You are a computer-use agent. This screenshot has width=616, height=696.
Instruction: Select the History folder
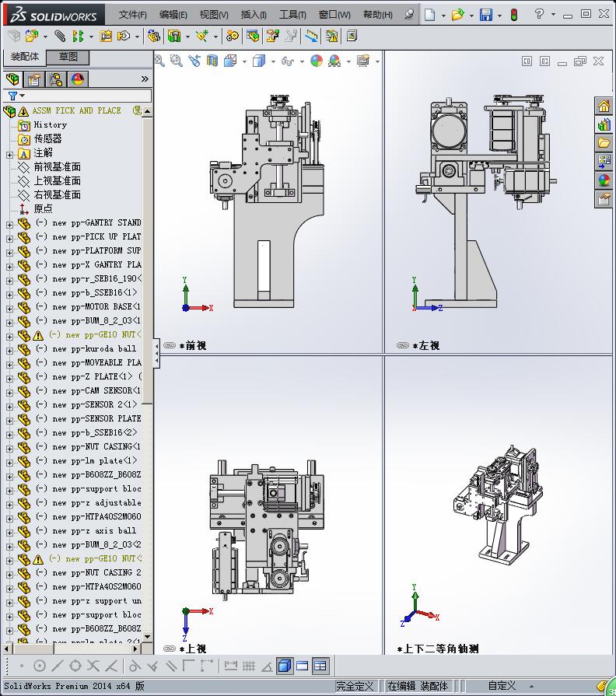pos(50,124)
